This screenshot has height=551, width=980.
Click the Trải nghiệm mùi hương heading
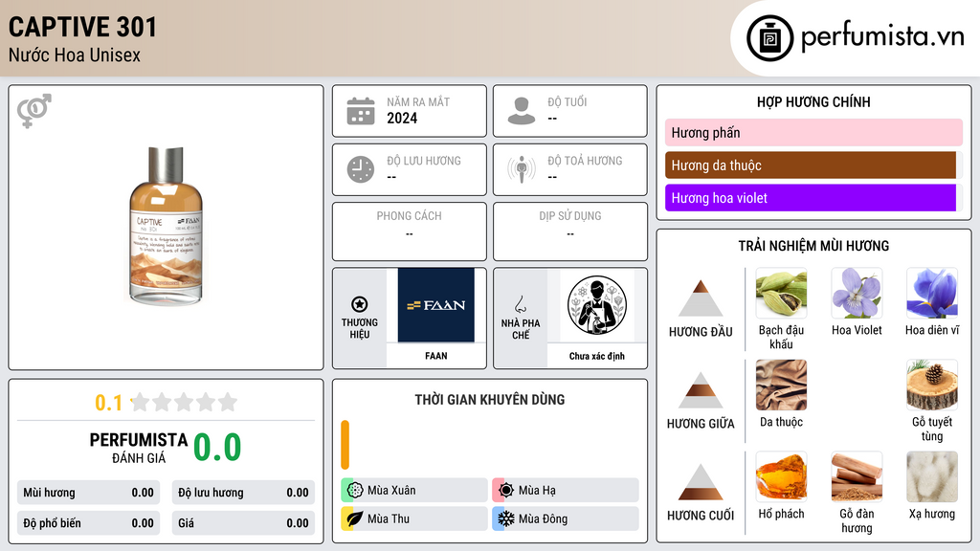[813, 246]
